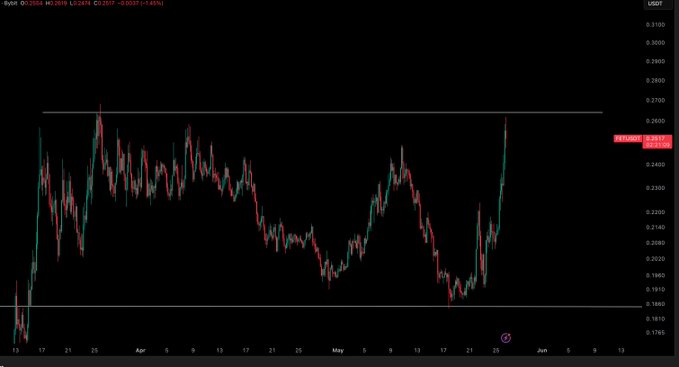Click the 0.2200 price axis label
Viewport: 679px width, 367px height.
(x=655, y=212)
